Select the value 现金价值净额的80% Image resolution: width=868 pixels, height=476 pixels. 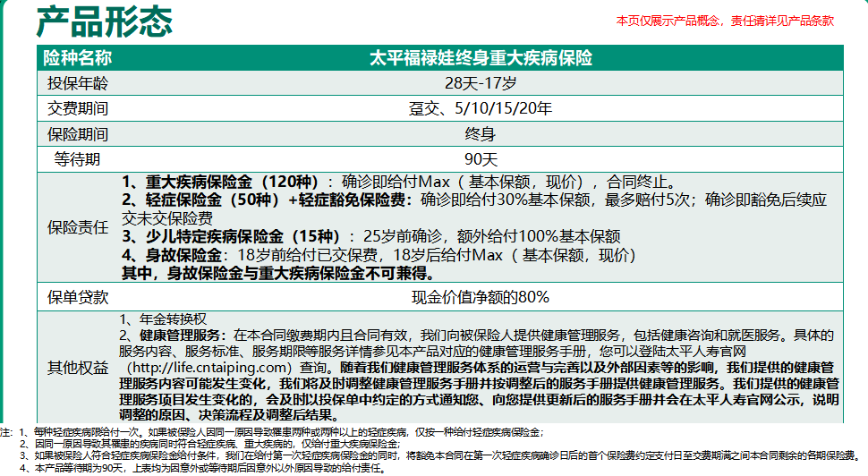tap(481, 297)
